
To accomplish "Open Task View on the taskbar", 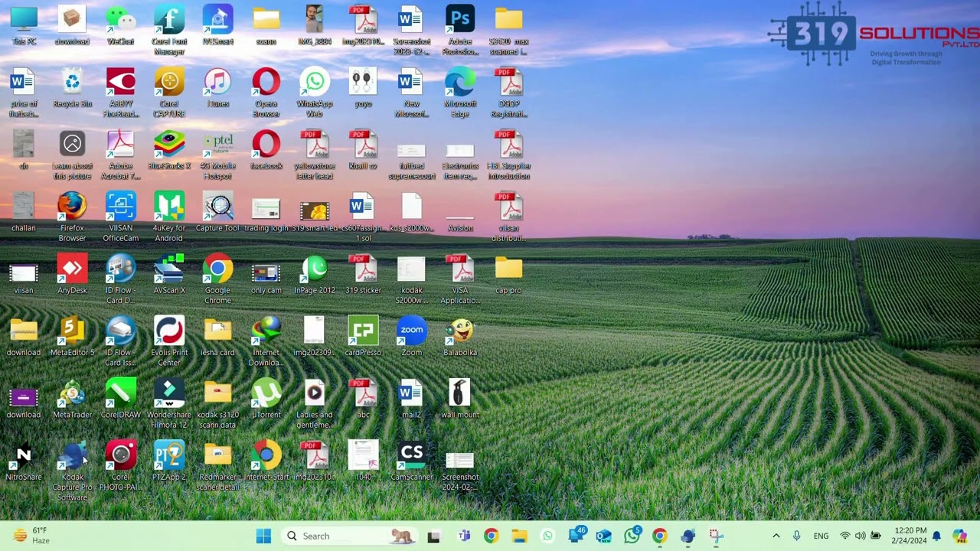I will (x=433, y=536).
